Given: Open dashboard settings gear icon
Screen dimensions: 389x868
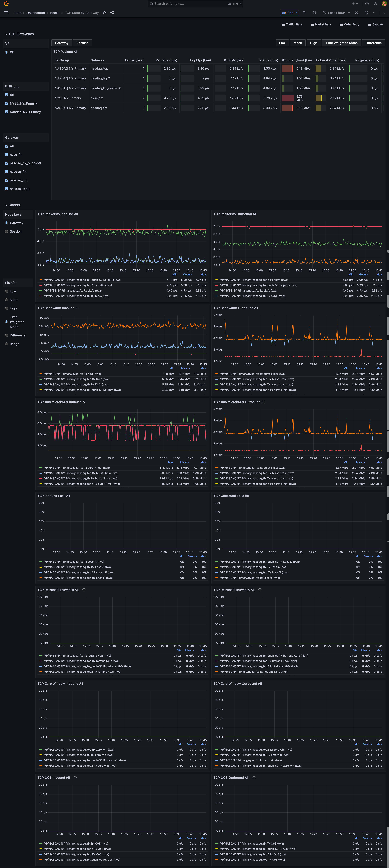Looking at the screenshot, I should [x=314, y=13].
